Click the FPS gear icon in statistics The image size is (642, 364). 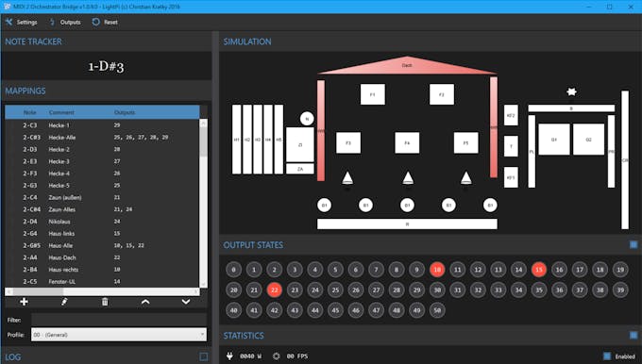[x=277, y=356]
